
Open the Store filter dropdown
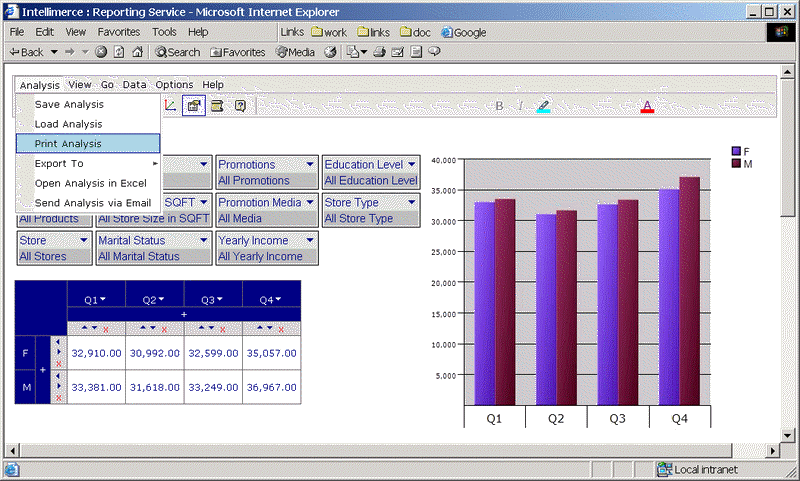84,240
